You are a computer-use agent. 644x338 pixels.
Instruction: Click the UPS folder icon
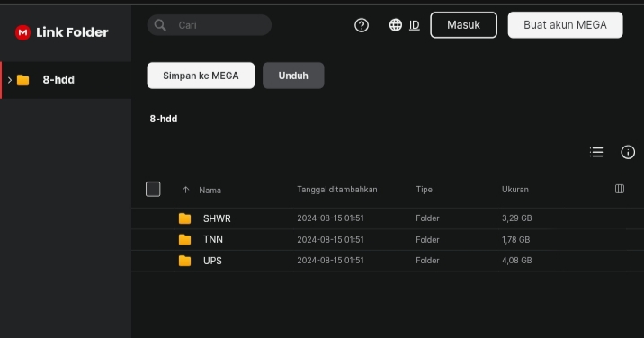tap(184, 261)
